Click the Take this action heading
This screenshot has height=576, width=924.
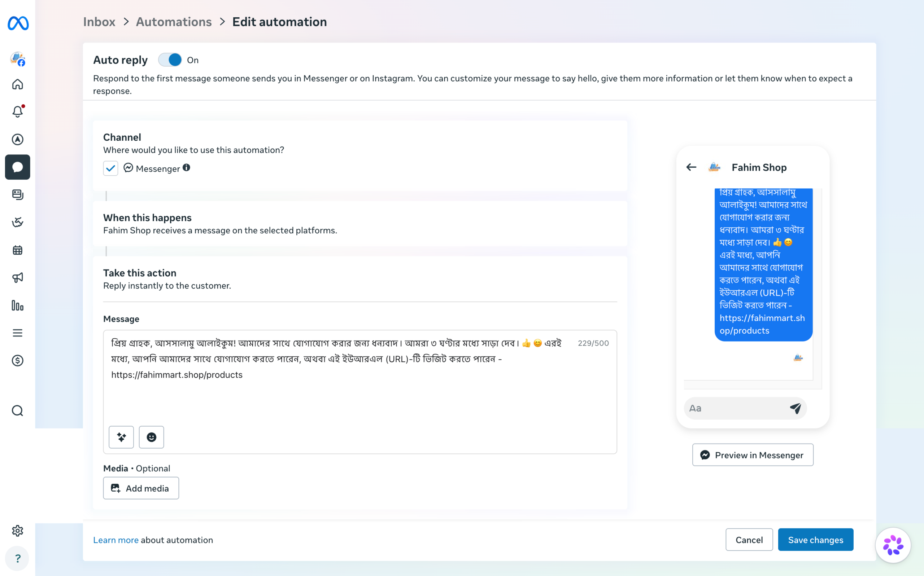coord(140,273)
